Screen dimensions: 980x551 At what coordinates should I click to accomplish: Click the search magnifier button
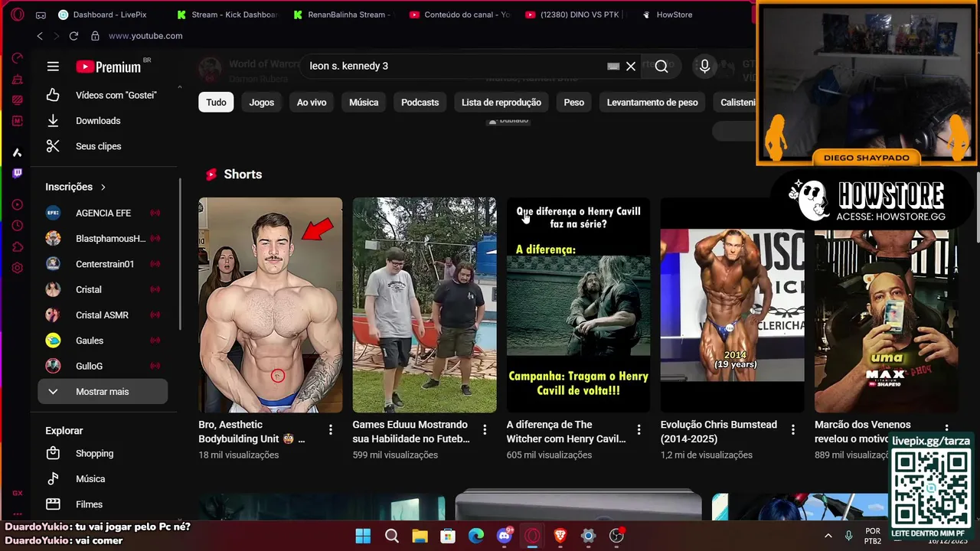pyautogui.click(x=661, y=67)
